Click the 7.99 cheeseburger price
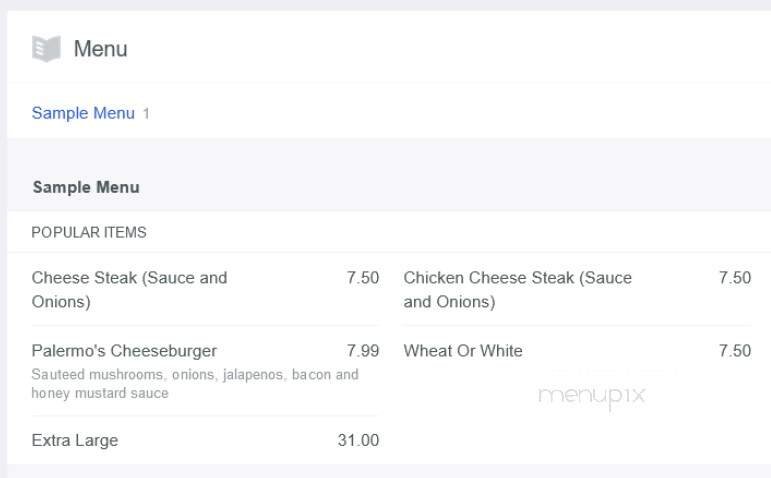 click(x=363, y=351)
